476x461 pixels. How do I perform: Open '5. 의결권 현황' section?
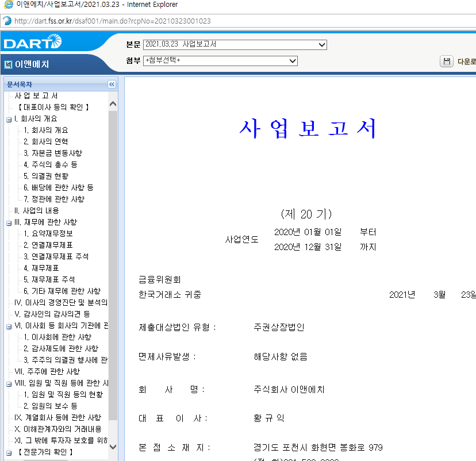pyautogui.click(x=46, y=176)
